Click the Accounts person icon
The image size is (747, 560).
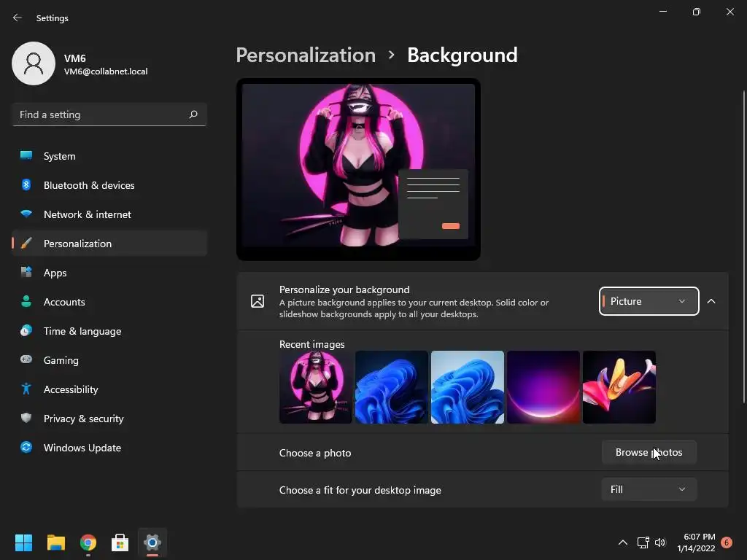coord(26,301)
